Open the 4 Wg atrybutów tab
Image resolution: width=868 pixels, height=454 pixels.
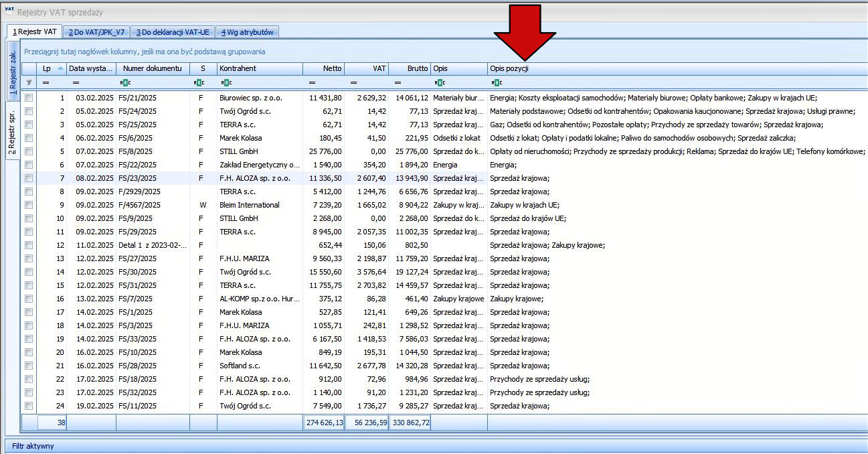tap(248, 32)
